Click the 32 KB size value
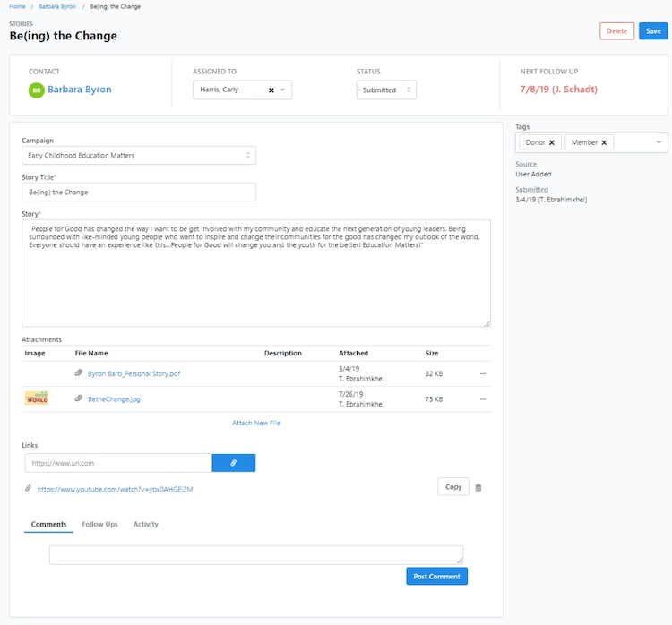Viewport: 672px width, 625px height. click(434, 374)
